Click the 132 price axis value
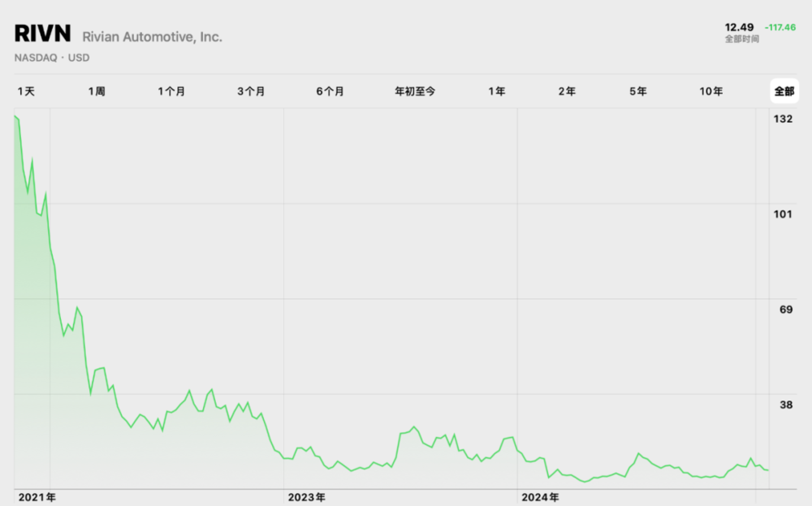The height and width of the screenshot is (506, 812). (x=783, y=119)
